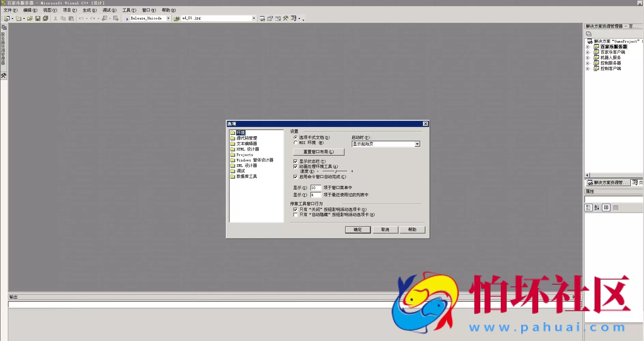Uncheck 显示状态栏 in the options dialog
The height and width of the screenshot is (341, 644).
[x=295, y=161]
